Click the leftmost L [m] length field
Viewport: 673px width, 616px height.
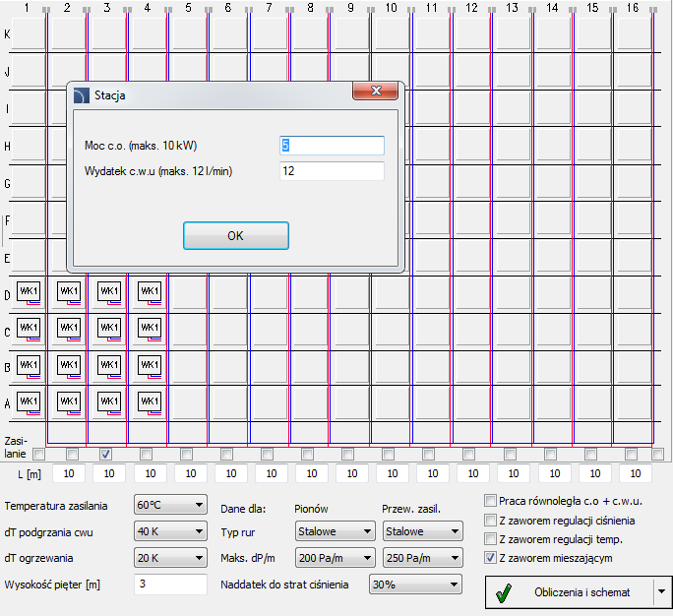[x=69, y=473]
